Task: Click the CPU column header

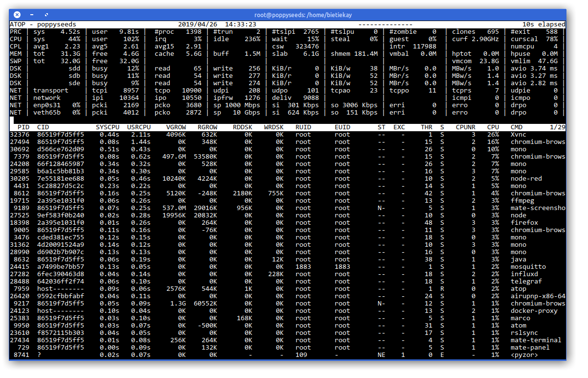Action: (x=493, y=127)
